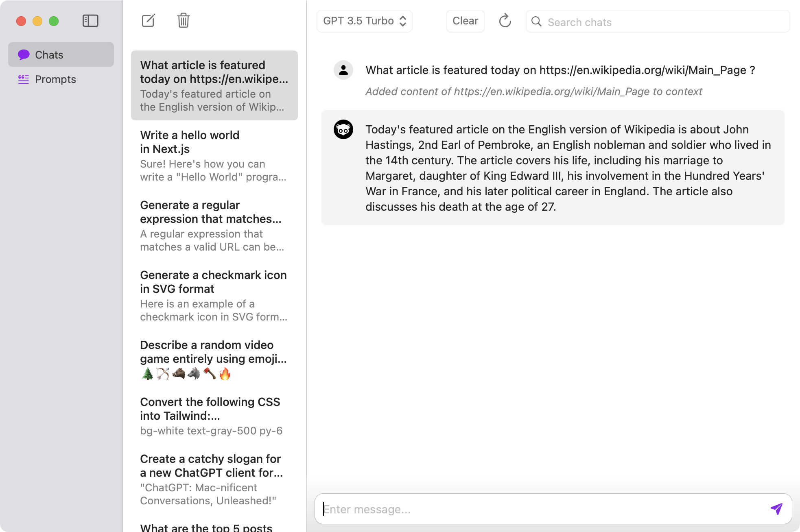Click the purple send message arrow
800x532 pixels.
tap(776, 508)
